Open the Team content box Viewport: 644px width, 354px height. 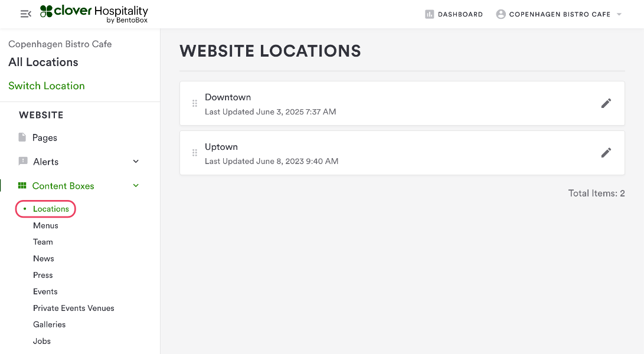pyautogui.click(x=43, y=242)
